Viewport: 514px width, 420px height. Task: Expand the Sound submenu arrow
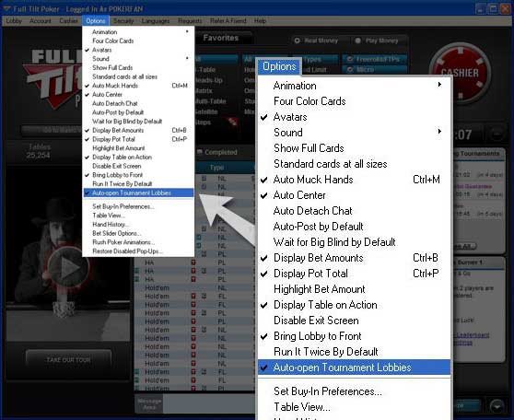click(187, 58)
